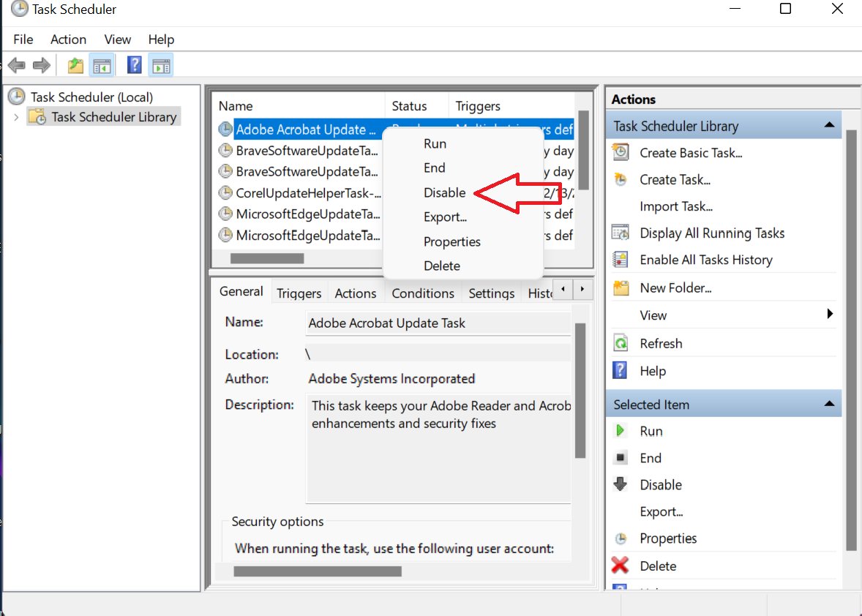Click the green Run play icon
This screenshot has width=862, height=616.
click(x=620, y=430)
